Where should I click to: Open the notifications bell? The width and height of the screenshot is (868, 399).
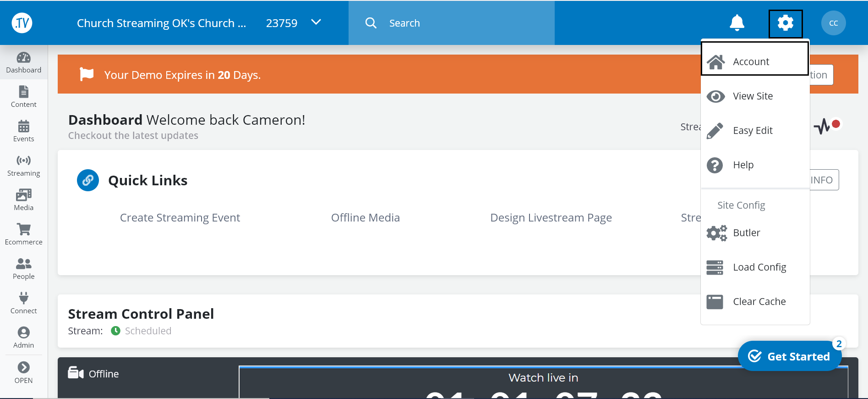coord(737,23)
